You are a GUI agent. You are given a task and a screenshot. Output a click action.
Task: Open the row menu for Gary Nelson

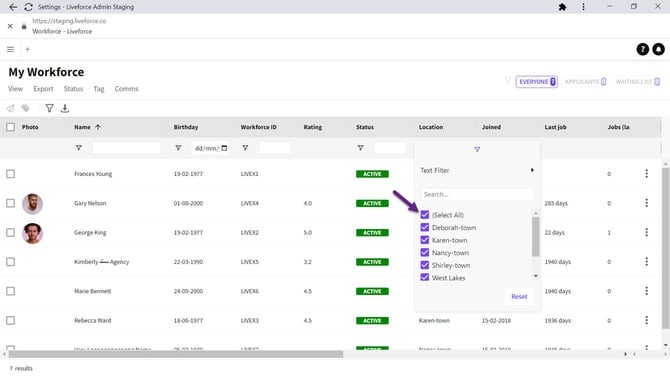646,203
